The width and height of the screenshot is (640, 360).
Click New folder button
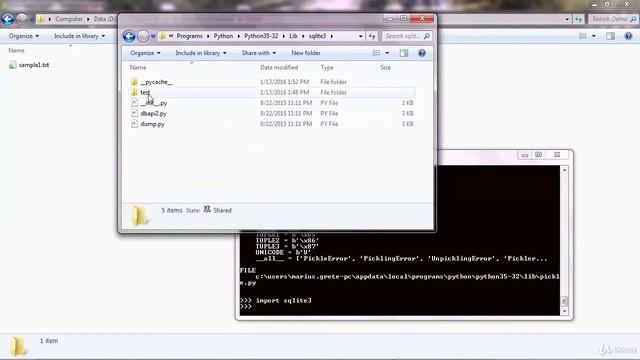coord(306,53)
